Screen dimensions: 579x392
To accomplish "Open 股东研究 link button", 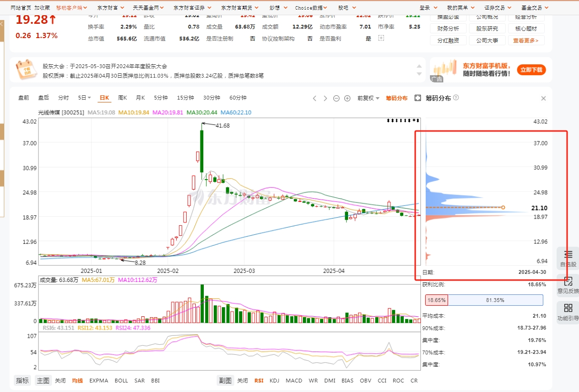I will (487, 29).
